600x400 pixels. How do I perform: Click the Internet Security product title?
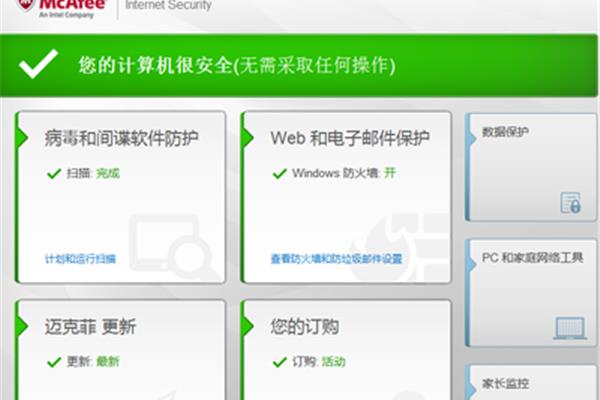168,5
